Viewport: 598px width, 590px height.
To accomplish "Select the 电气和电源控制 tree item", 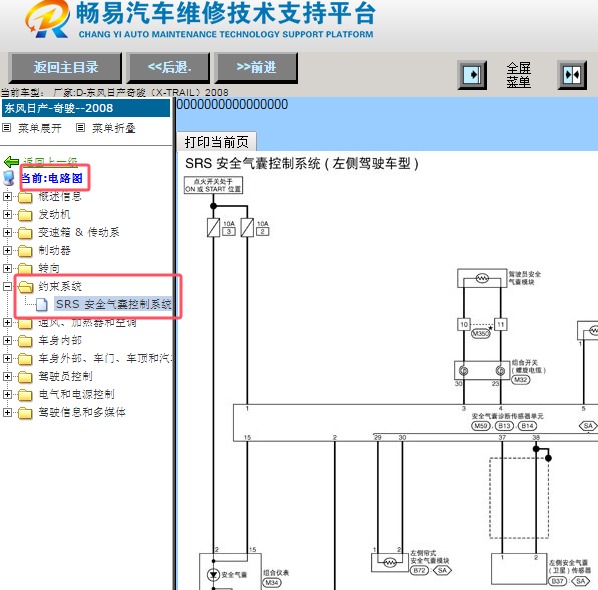I will [x=76, y=394].
